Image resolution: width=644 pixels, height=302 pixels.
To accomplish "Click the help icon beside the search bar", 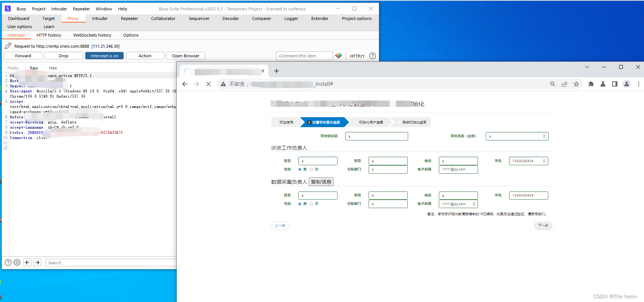I will pyautogui.click(x=8, y=262).
